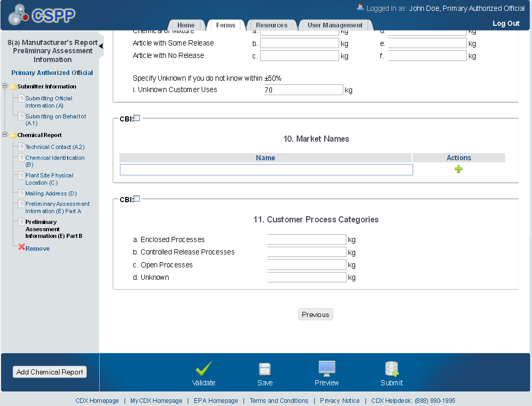
Task: Open Submitting on Behalf of (A.1) link
Action: (56, 120)
